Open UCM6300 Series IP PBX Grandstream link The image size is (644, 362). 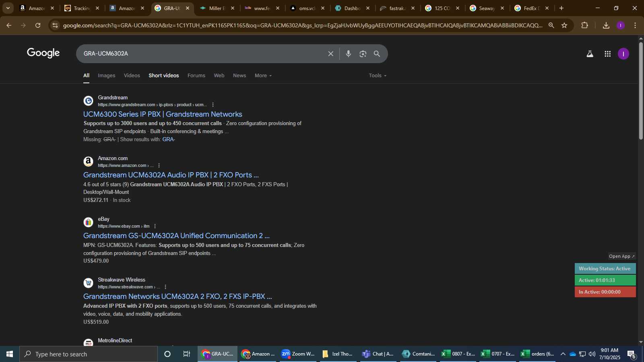point(163,114)
